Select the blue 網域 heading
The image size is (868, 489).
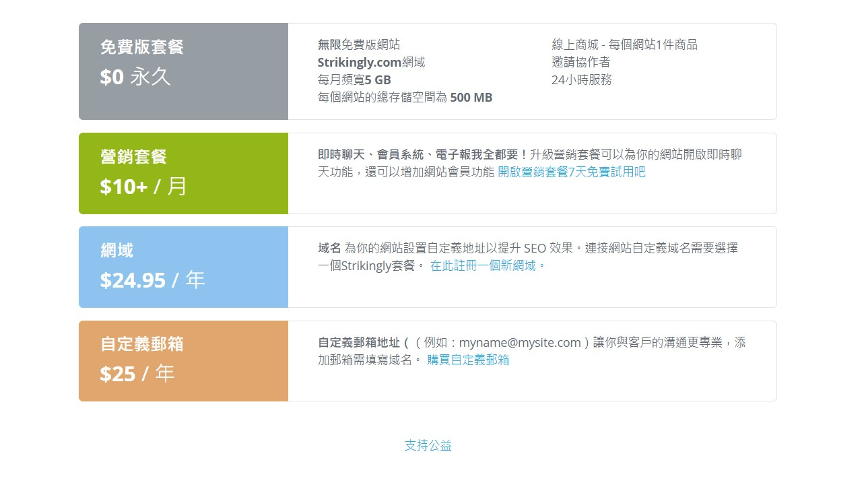[x=116, y=251]
